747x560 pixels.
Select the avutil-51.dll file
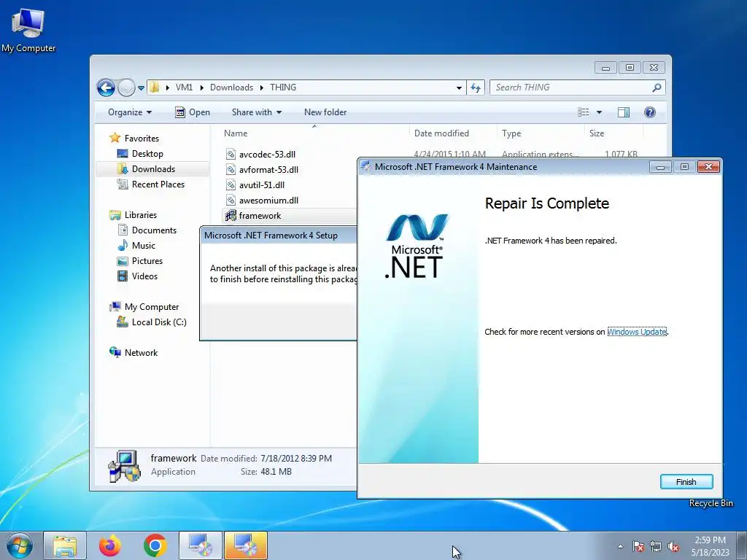262,184
